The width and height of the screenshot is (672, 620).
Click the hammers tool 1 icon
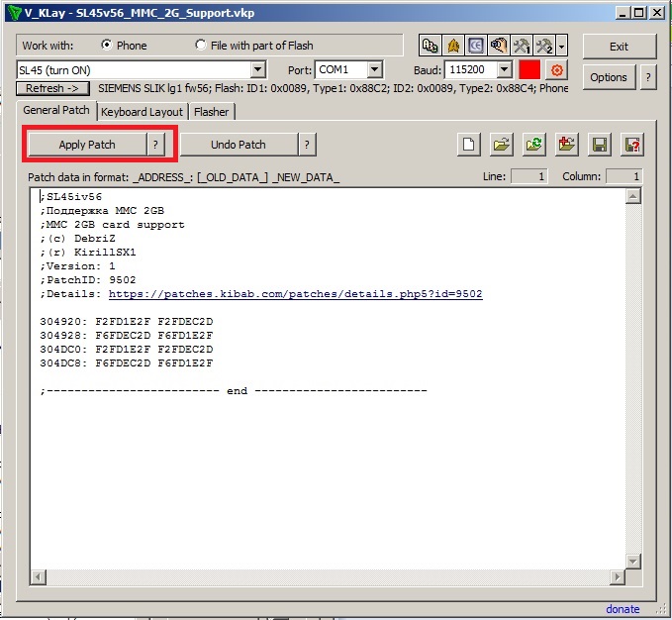point(521,46)
